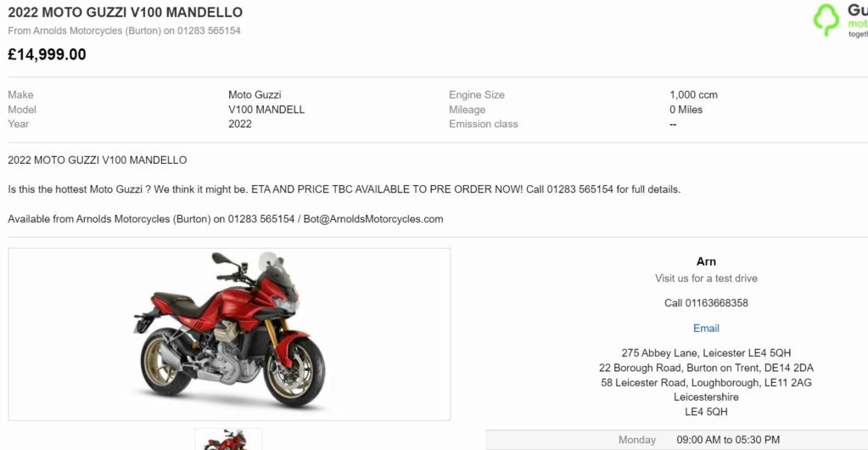Open the Email link for the dealer
Screen dimensions: 868x450
pos(706,328)
